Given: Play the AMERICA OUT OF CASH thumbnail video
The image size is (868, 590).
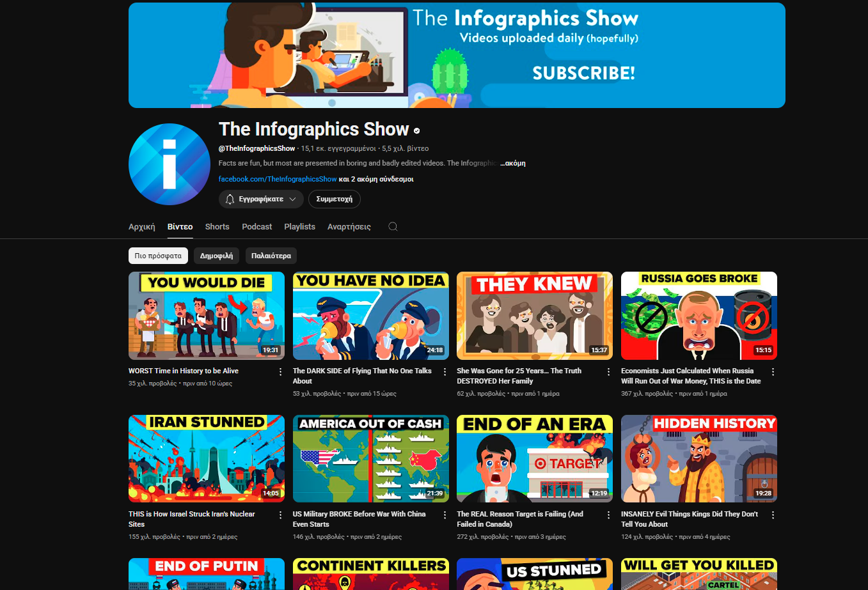Looking at the screenshot, I should [x=371, y=459].
